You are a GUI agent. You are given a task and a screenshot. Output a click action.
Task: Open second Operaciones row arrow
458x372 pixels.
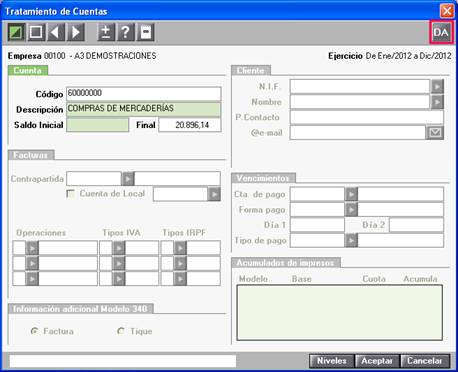click(32, 263)
